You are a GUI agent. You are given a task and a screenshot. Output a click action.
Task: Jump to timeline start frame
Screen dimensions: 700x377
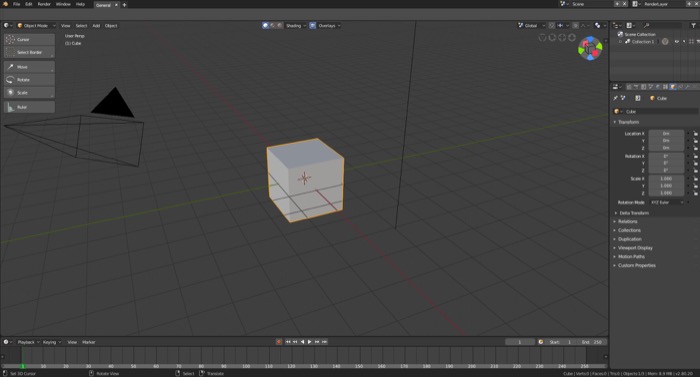point(288,342)
